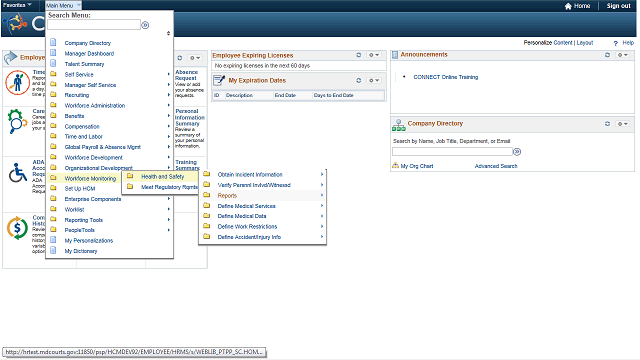Refresh the Announcements pagelet
The width and height of the screenshot is (640, 360).
click(x=607, y=55)
